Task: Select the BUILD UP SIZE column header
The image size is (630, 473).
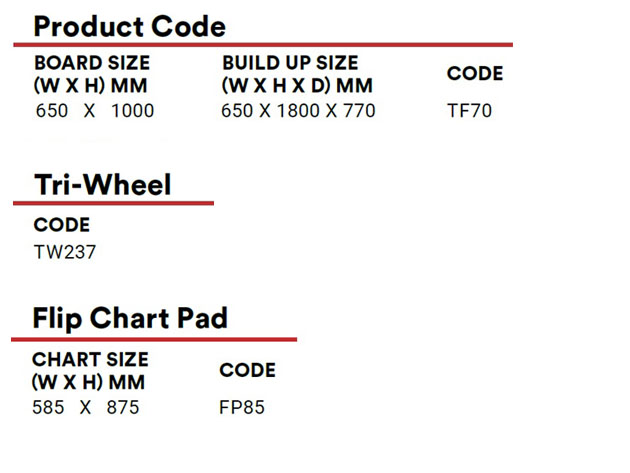Action: pyautogui.click(x=297, y=73)
